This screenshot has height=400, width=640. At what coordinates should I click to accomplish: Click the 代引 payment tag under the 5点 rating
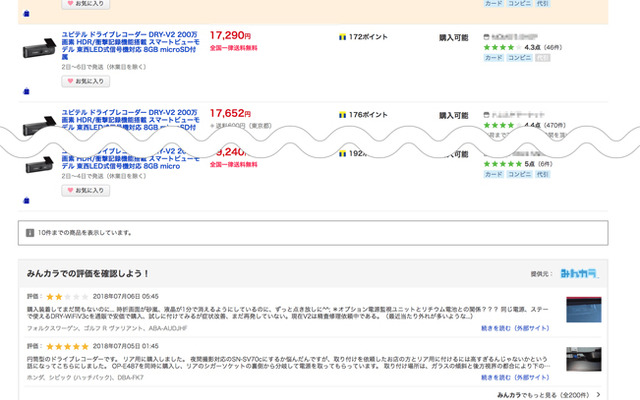pos(542,175)
